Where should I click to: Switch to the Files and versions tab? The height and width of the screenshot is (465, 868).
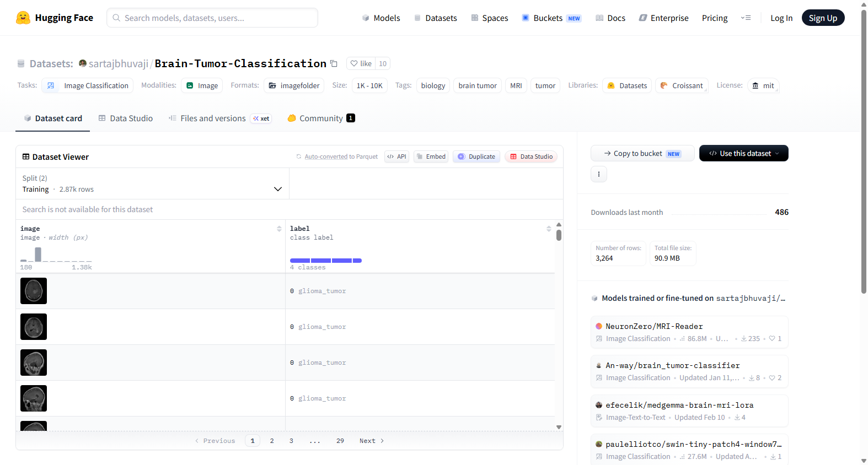click(220, 118)
